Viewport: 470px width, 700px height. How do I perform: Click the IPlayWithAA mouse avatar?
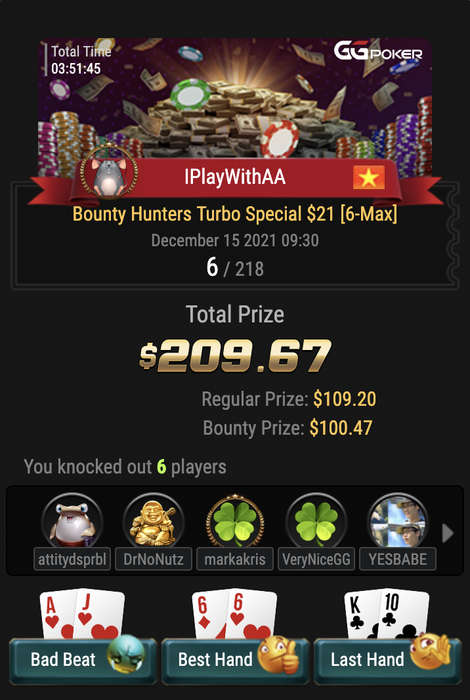point(109,172)
